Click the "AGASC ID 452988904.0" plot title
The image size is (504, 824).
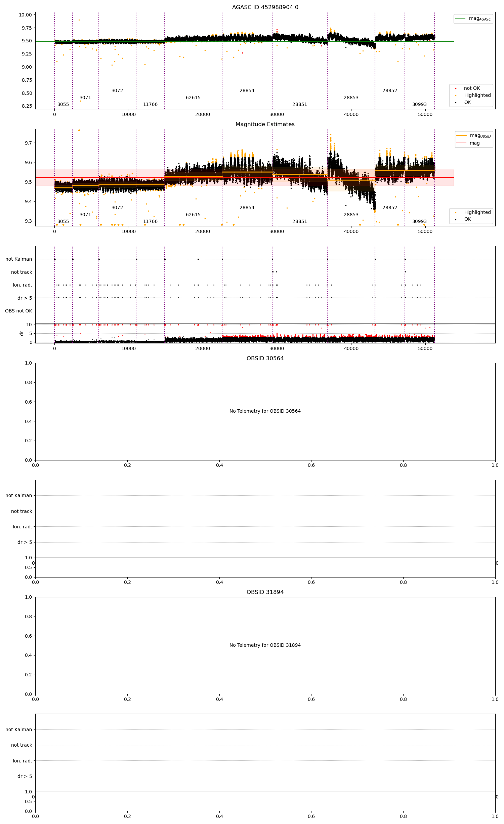click(x=265, y=7)
